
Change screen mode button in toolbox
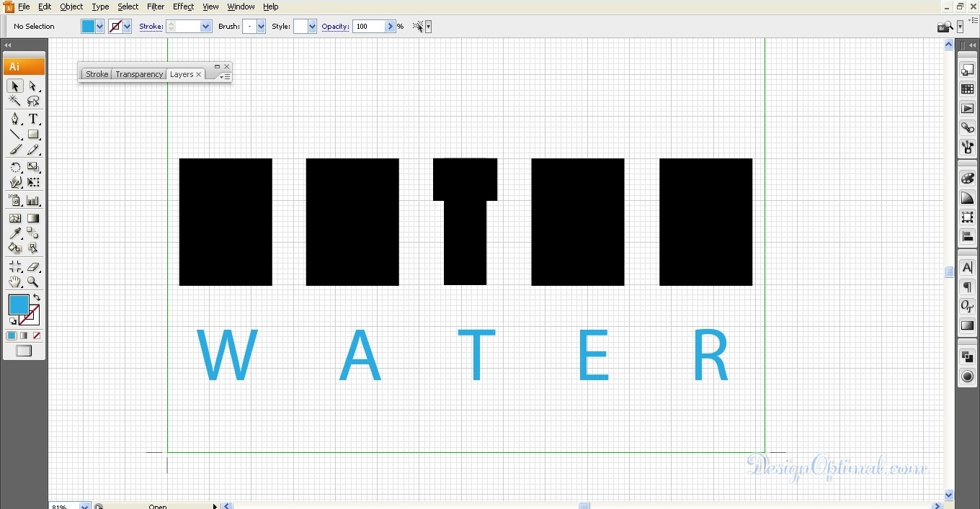point(24,351)
